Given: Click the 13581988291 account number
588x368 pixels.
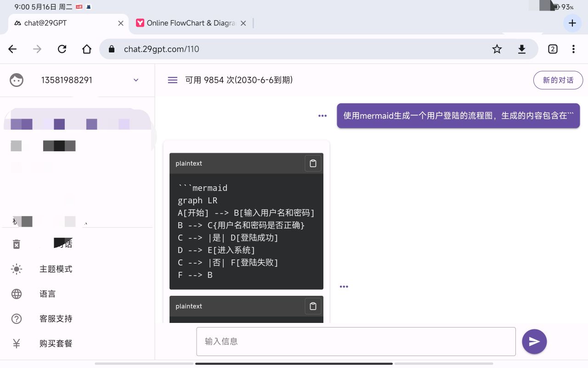Looking at the screenshot, I should click(x=67, y=80).
